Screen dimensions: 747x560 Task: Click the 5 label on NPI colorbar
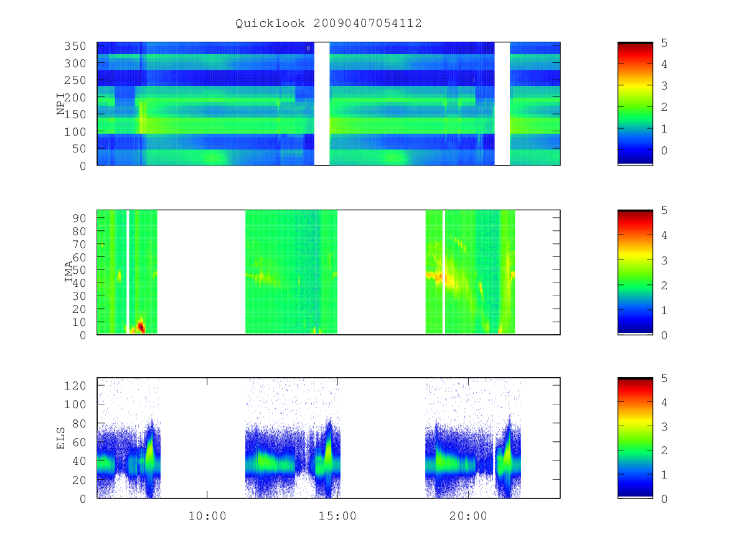pyautogui.click(x=664, y=43)
